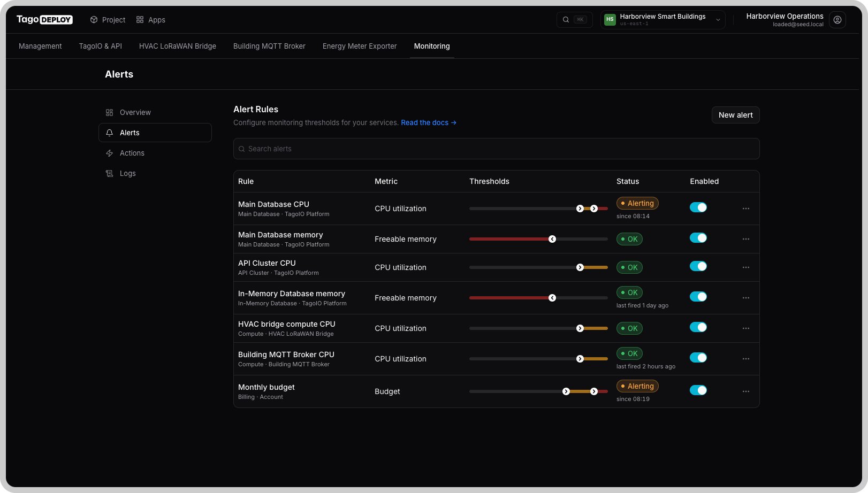This screenshot has height=493, width=868.
Task: Open the global search box
Action: [x=575, y=20]
